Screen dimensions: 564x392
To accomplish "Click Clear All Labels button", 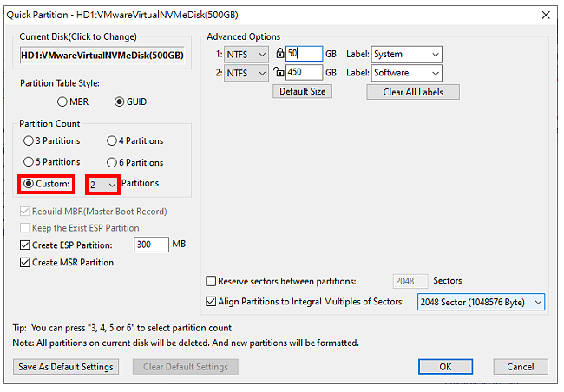I will pos(413,92).
